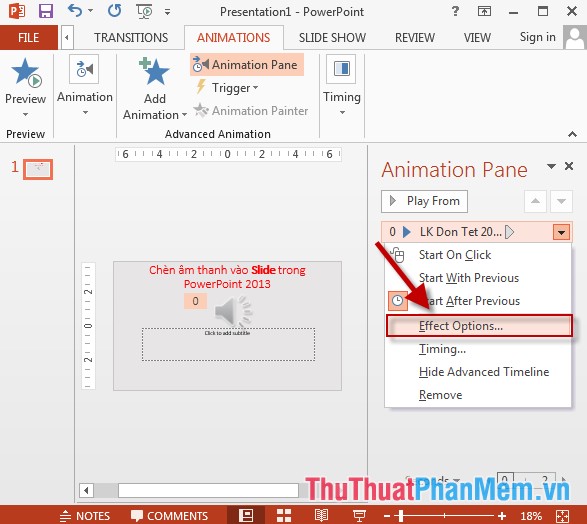The image size is (587, 524).
Task: Click the Animation Painter button
Action: [251, 111]
